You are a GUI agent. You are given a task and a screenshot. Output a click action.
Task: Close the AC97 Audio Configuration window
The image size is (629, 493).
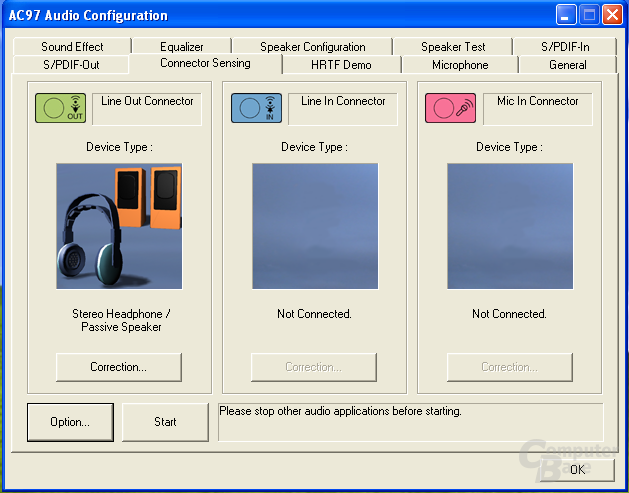click(x=613, y=15)
